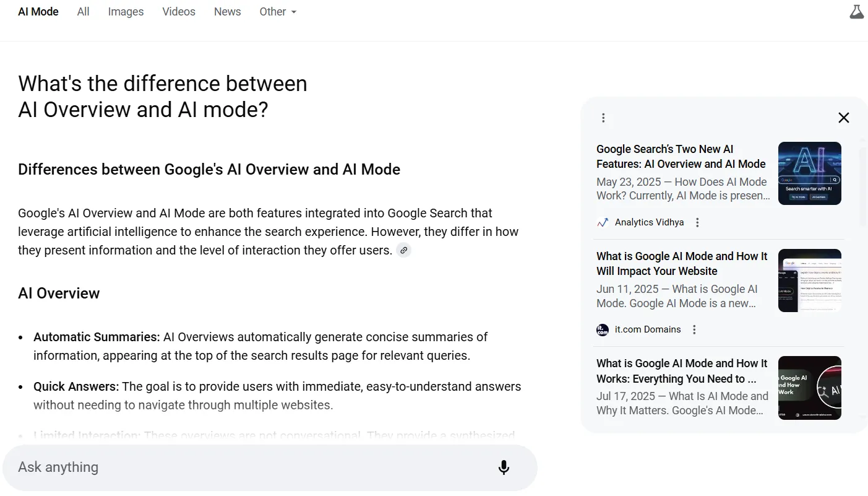Viewport: 868px width, 496px height.
Task: Open the copy link icon after the intro paragraph
Action: 403,250
